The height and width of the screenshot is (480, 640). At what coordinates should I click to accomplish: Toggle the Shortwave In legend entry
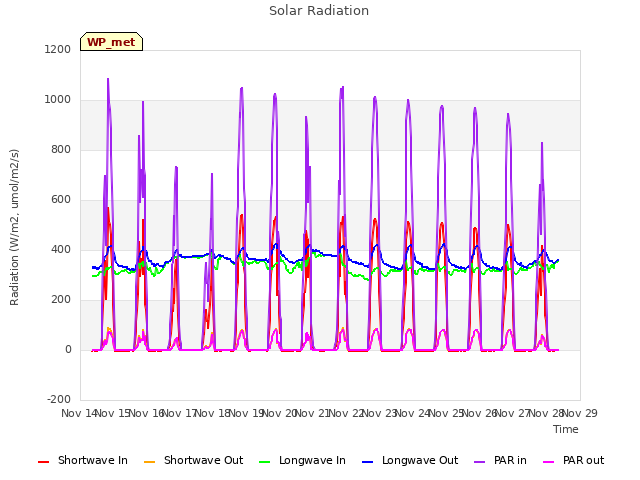(82, 460)
